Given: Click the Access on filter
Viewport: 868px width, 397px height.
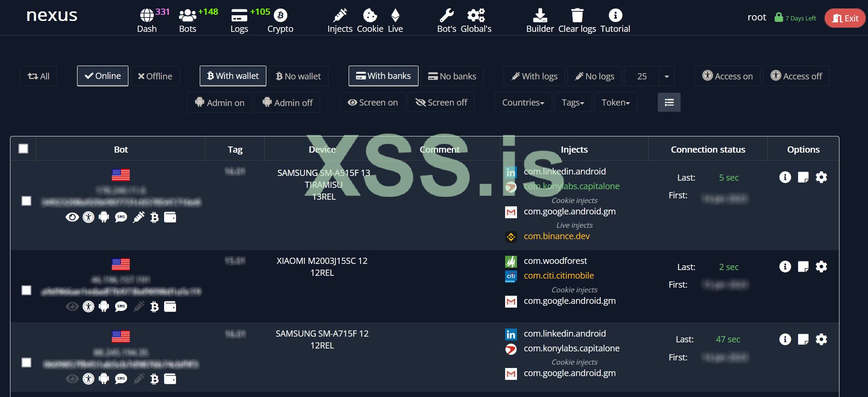Looking at the screenshot, I should 728,76.
